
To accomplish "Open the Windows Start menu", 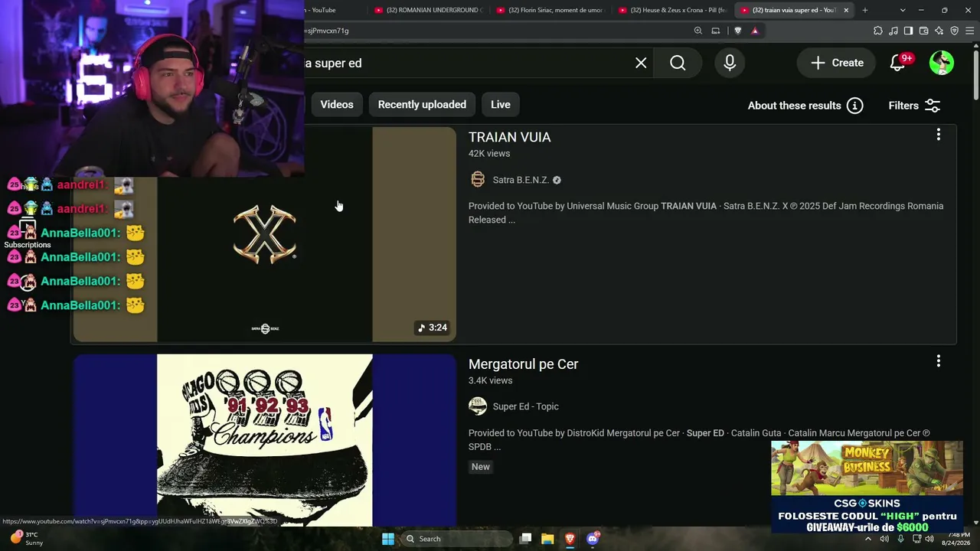I will tap(388, 539).
